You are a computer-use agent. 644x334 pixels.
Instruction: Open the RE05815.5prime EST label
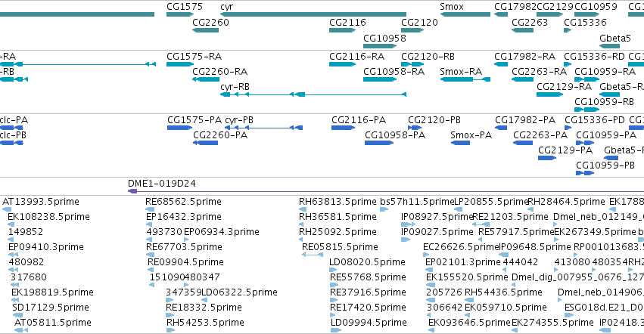pyautogui.click(x=340, y=247)
